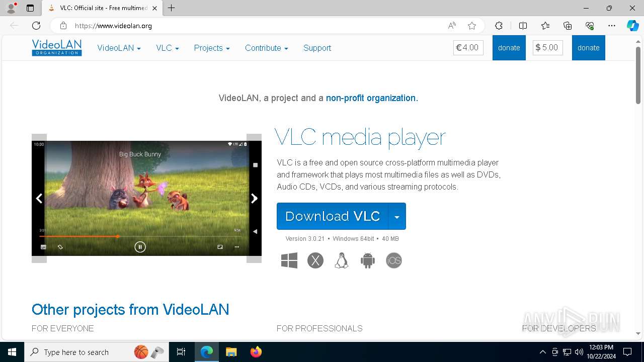Viewport: 644px width, 362px height.
Task: Select 'Other projects from VideoLAN' heading
Action: click(x=130, y=309)
